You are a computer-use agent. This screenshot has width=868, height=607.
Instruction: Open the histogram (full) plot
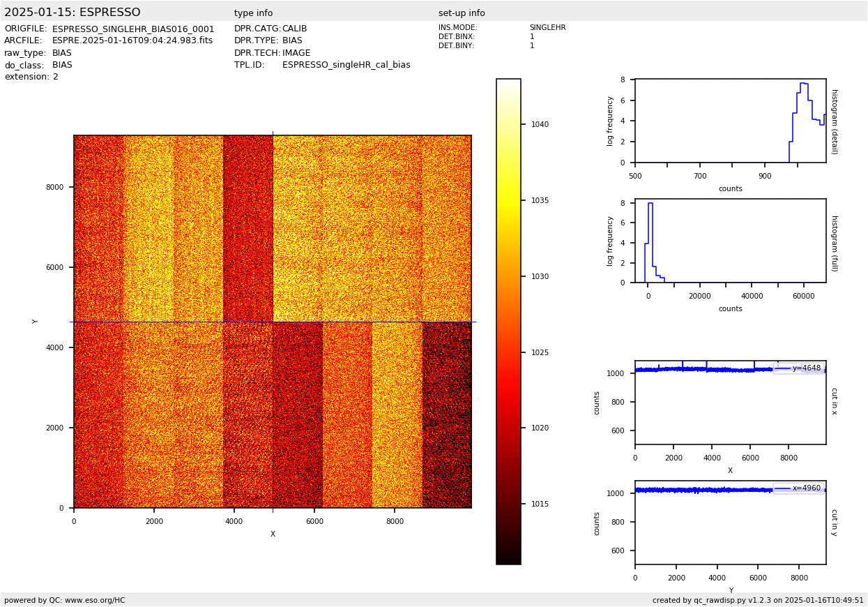[x=730, y=241]
